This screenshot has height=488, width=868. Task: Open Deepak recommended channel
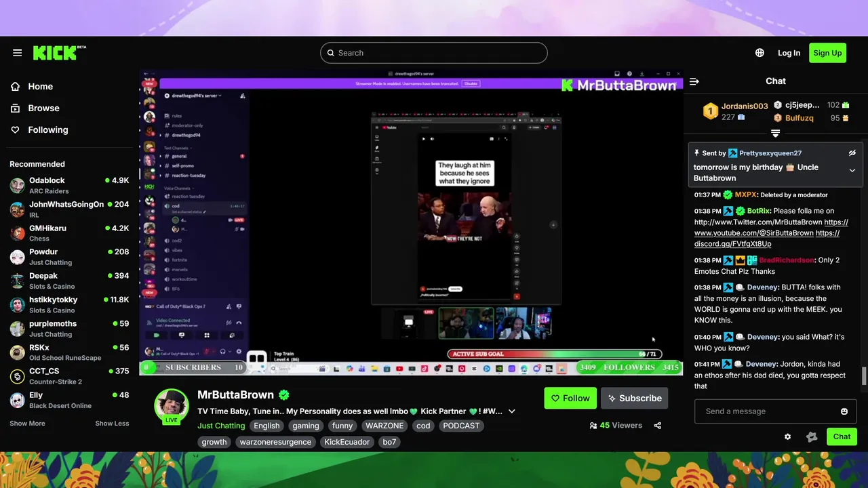tap(69, 281)
